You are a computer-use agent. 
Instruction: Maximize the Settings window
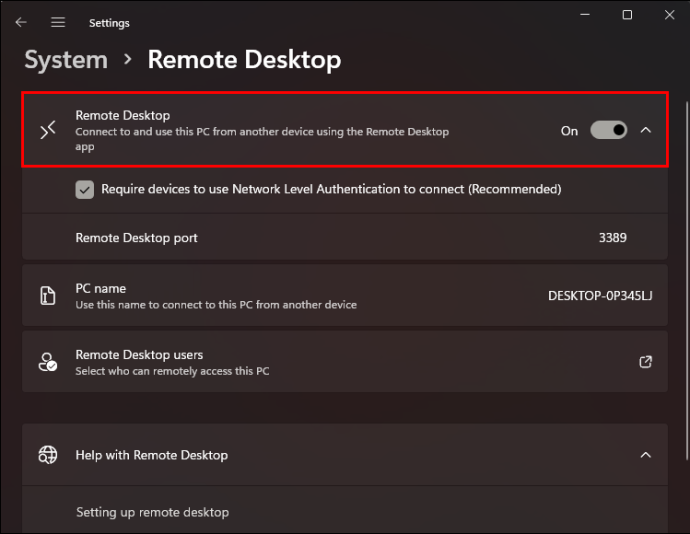pyautogui.click(x=627, y=15)
